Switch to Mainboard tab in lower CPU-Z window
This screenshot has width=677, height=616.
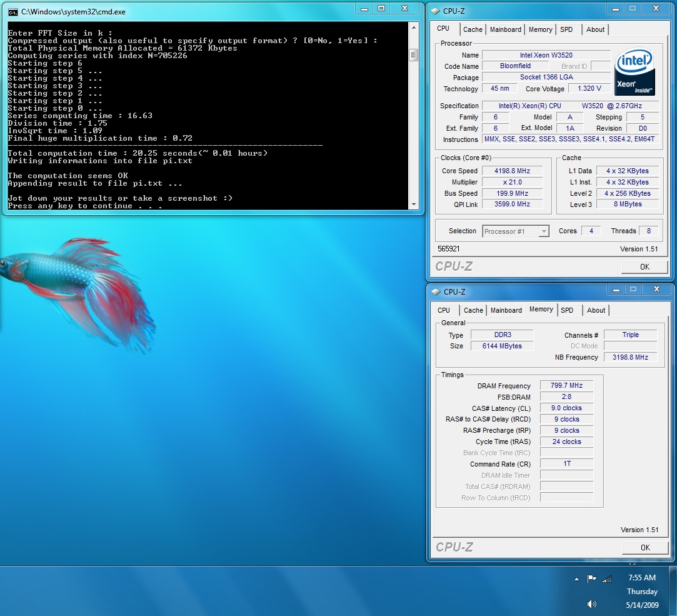pos(506,310)
